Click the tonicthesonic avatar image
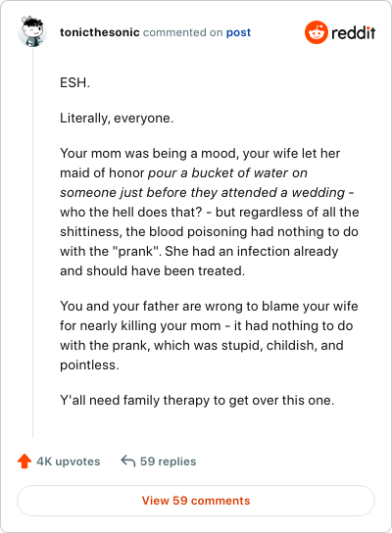The height and width of the screenshot is (533, 392). (x=32, y=31)
